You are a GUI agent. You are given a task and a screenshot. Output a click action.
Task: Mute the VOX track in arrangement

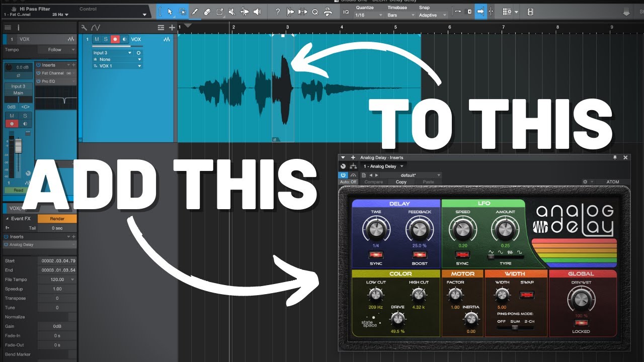pyautogui.click(x=97, y=39)
